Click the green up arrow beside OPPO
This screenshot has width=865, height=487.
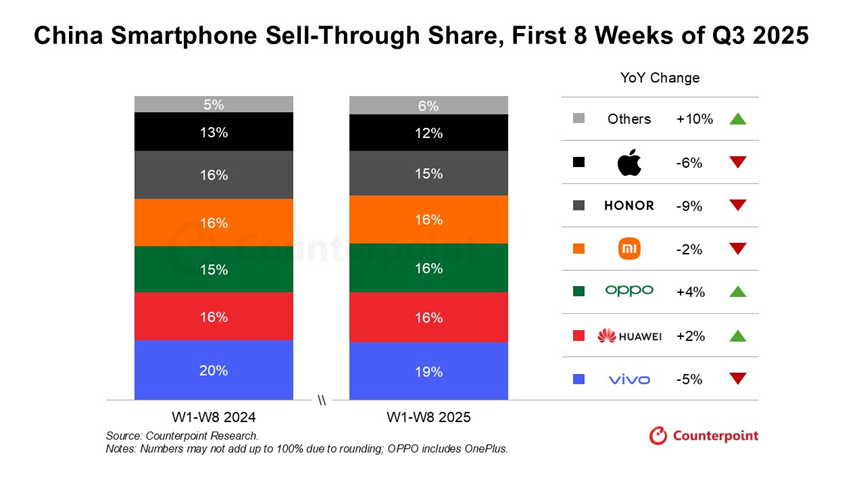pyautogui.click(x=738, y=292)
